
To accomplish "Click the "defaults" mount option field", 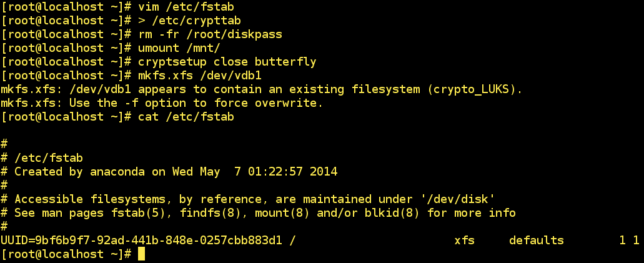I will (x=536, y=241).
